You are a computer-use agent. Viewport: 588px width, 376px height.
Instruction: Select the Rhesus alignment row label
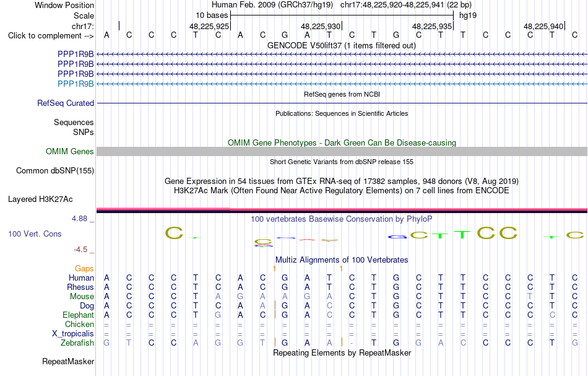[x=80, y=287]
